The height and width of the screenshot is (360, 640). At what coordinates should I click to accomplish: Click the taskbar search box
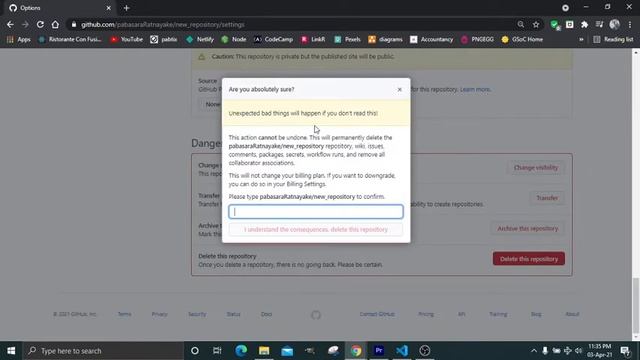(103, 351)
